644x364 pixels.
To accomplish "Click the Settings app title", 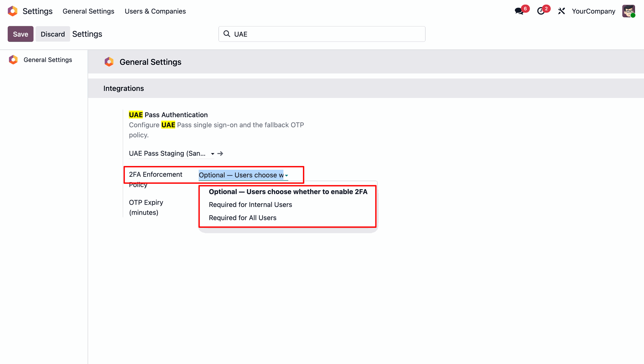I will [x=38, y=11].
